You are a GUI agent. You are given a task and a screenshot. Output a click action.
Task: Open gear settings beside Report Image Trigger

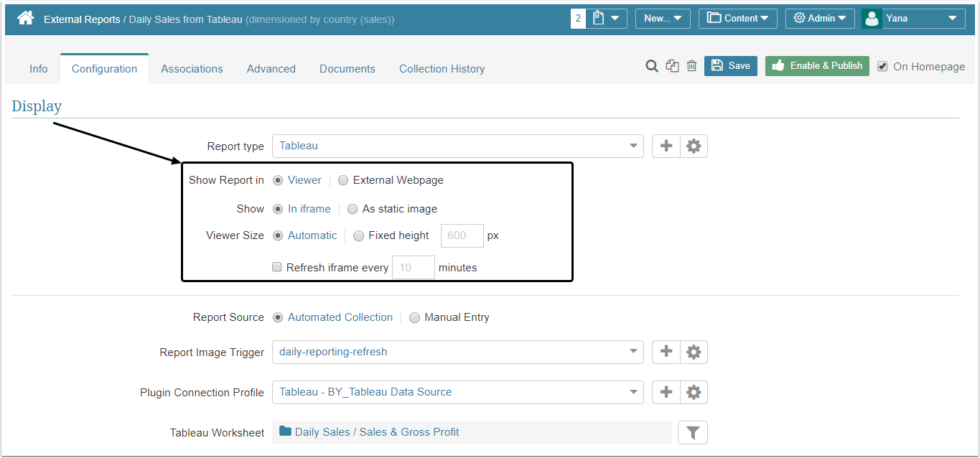(694, 352)
